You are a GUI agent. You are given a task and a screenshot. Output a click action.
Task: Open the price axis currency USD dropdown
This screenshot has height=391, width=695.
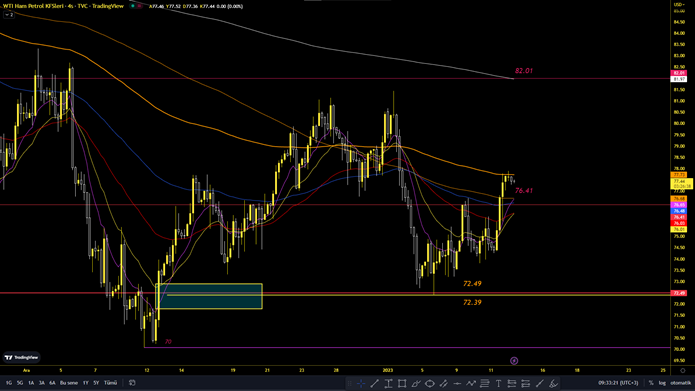(679, 4)
